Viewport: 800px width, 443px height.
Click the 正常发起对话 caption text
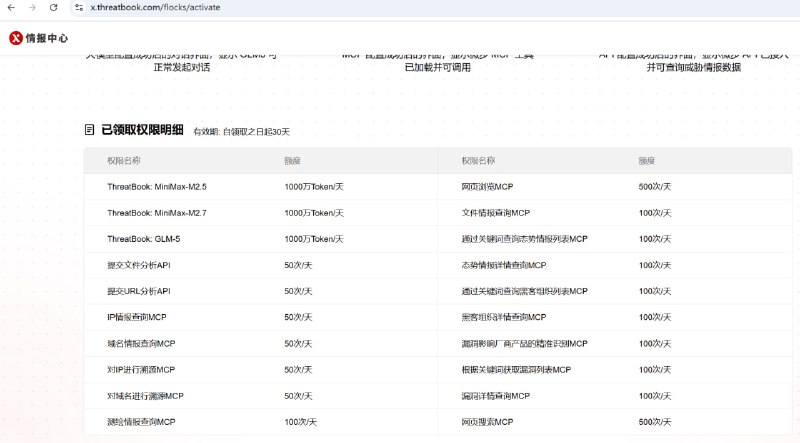(x=182, y=67)
